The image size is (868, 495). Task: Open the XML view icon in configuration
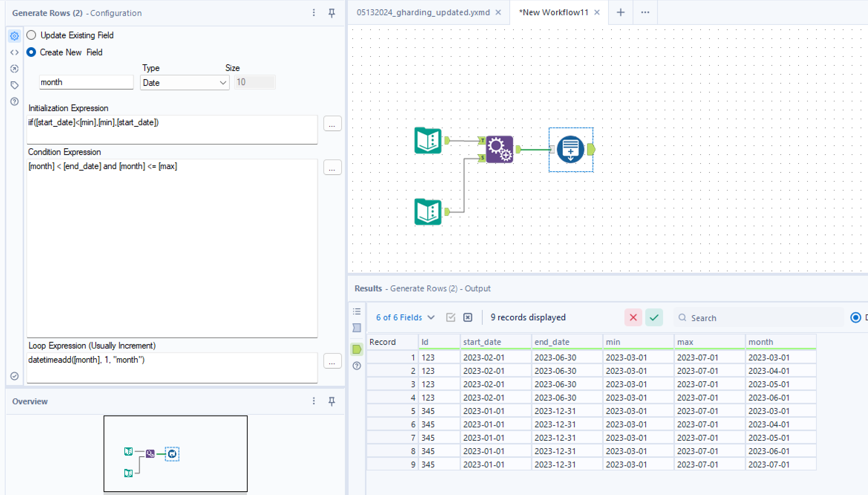[x=14, y=52]
